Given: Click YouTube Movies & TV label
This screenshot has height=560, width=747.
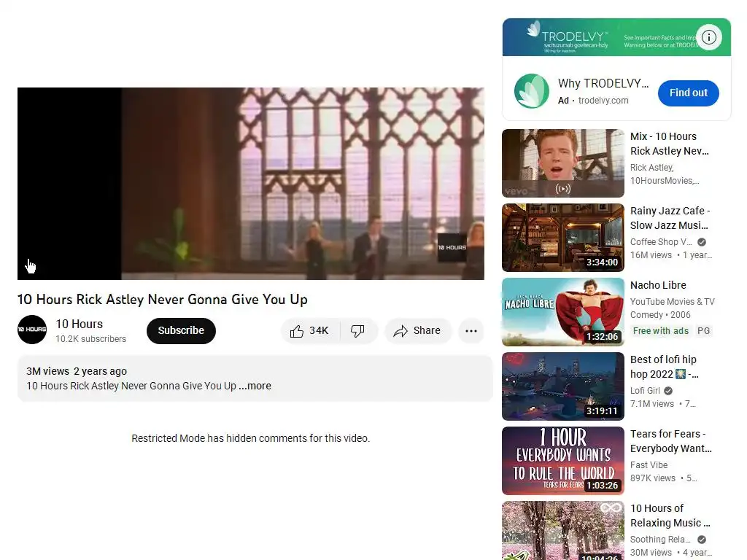Looking at the screenshot, I should tap(672, 302).
